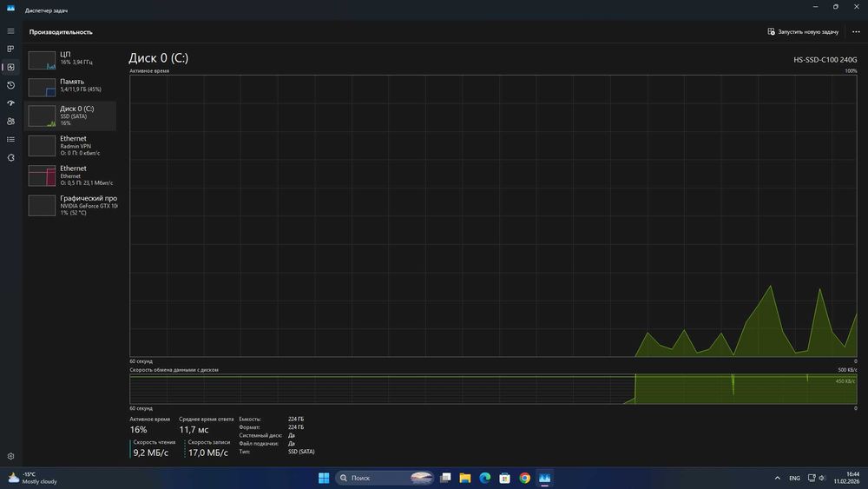
Task: Open Task View from the taskbar
Action: (x=445, y=478)
